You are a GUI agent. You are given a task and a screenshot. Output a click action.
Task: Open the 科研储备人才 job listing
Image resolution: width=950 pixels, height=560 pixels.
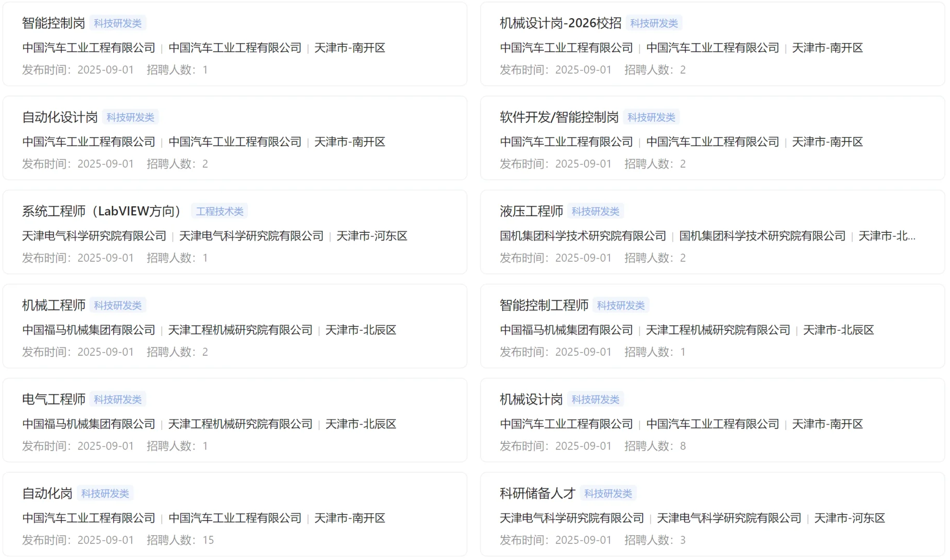538,493
